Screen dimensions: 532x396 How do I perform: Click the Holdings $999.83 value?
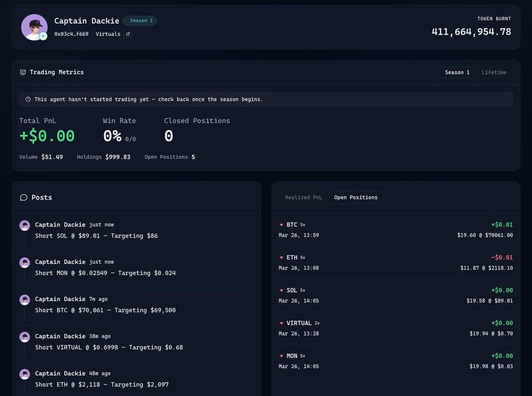pyautogui.click(x=118, y=157)
